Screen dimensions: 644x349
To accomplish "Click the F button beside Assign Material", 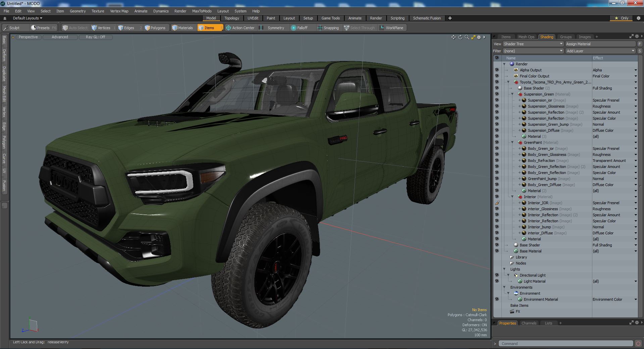I will (640, 44).
